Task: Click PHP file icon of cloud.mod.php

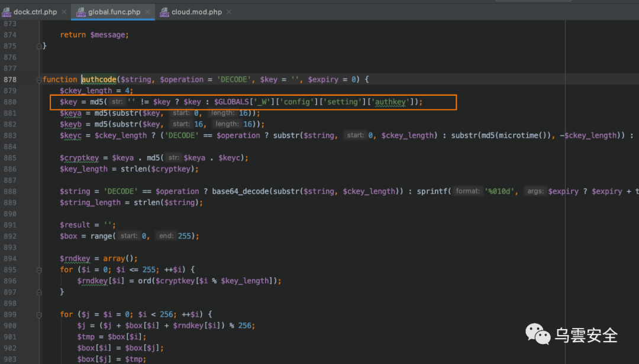Action: point(164,12)
